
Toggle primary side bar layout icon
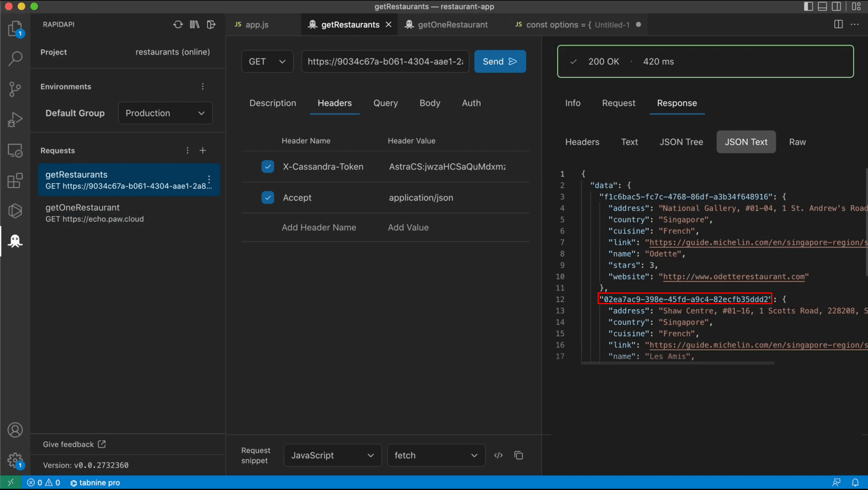click(808, 6)
